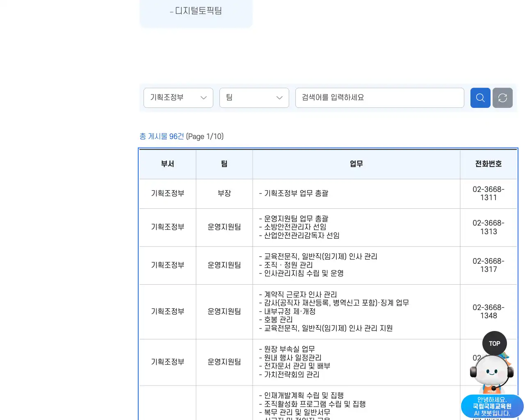This screenshot has width=525, height=420.
Task: Open the 기획조정부 department dropdown
Action: coord(178,98)
